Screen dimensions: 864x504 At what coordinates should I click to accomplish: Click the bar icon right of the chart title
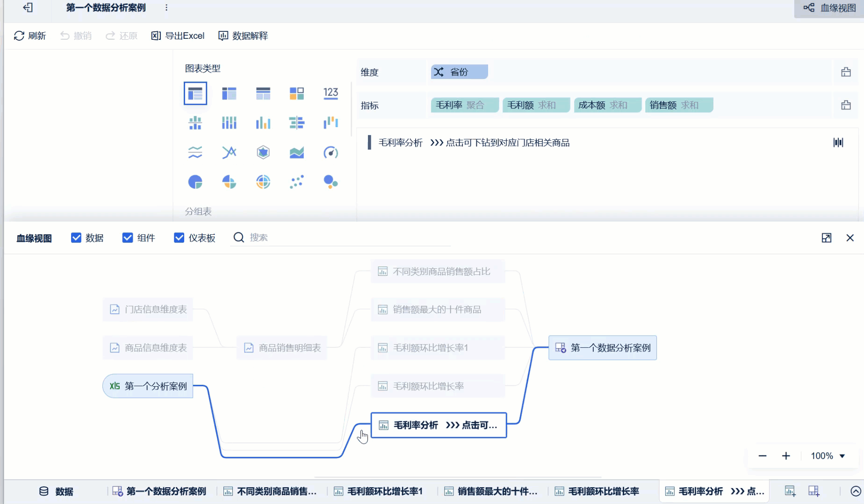point(838,143)
